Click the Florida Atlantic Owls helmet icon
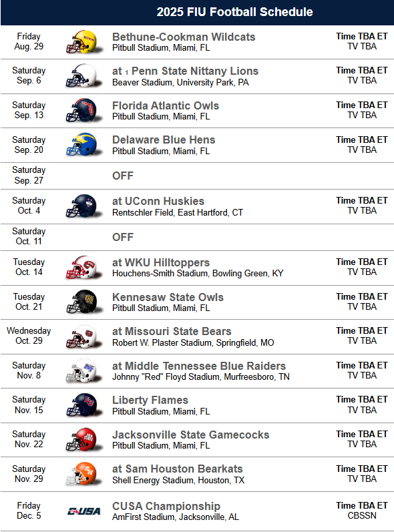The image size is (394, 532). click(x=83, y=111)
